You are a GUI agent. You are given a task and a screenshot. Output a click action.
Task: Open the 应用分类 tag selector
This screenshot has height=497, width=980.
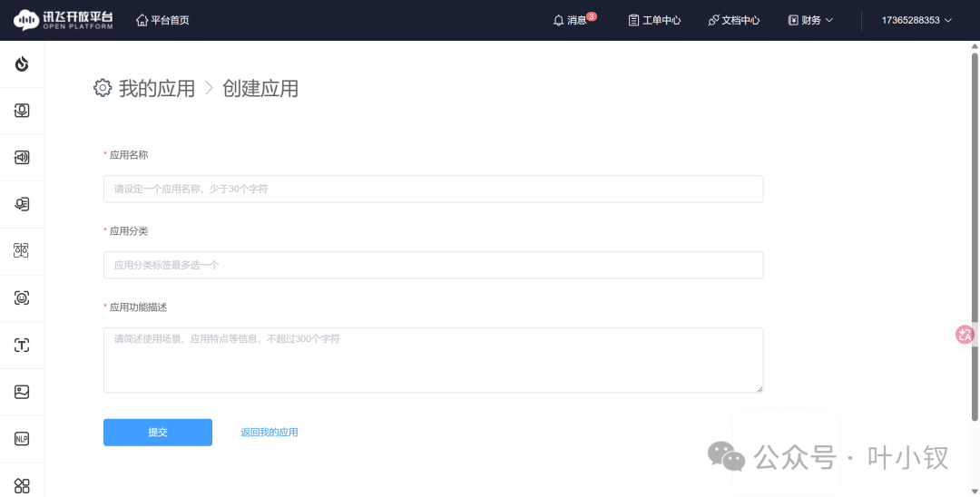click(433, 265)
